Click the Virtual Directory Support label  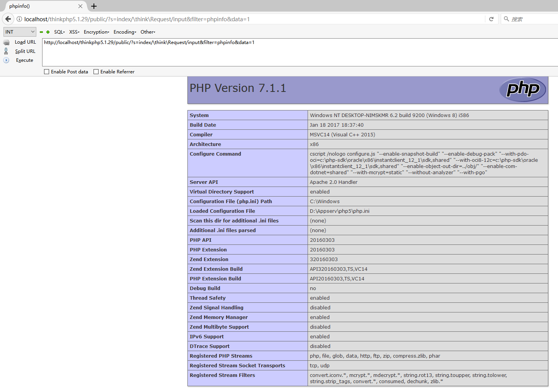(222, 192)
